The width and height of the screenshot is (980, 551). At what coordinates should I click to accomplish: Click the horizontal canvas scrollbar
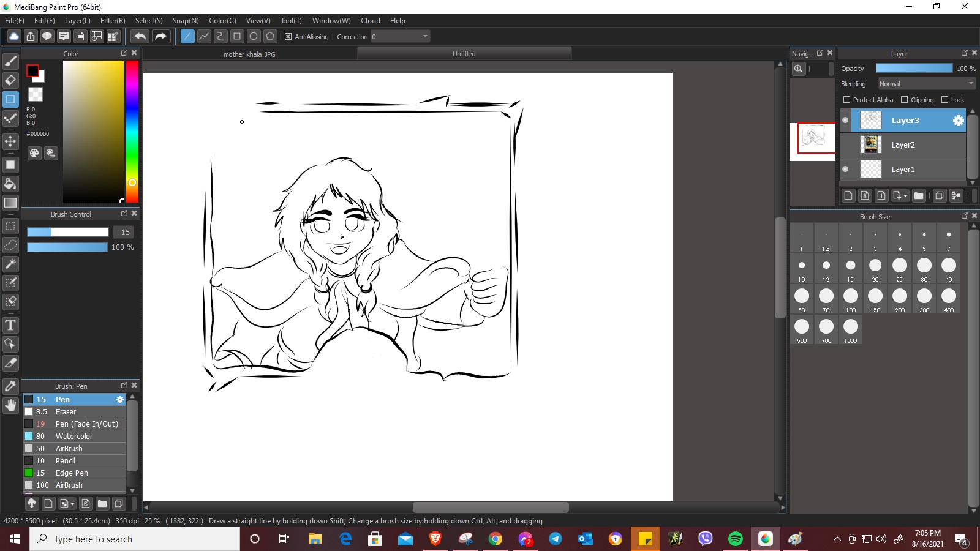click(x=491, y=508)
